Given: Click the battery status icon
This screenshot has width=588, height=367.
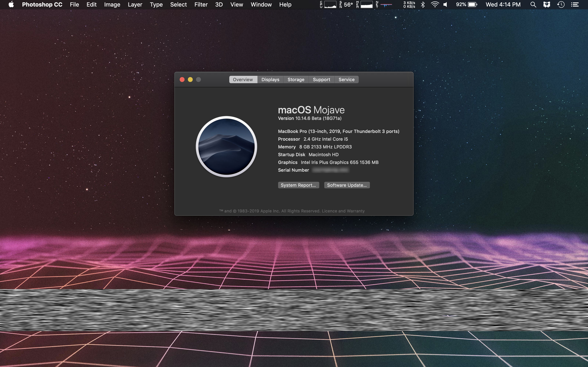Looking at the screenshot, I should coord(472,5).
